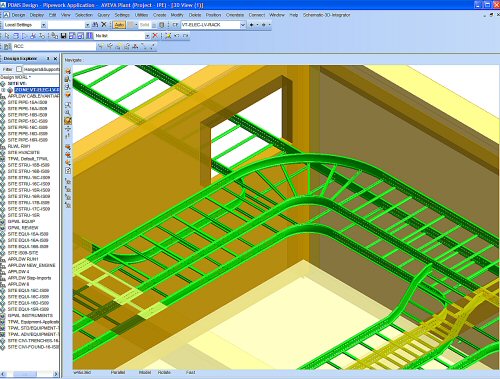500x379 pixels.
Task: Select the arrow pointer tool icon
Action: [x=7, y=36]
